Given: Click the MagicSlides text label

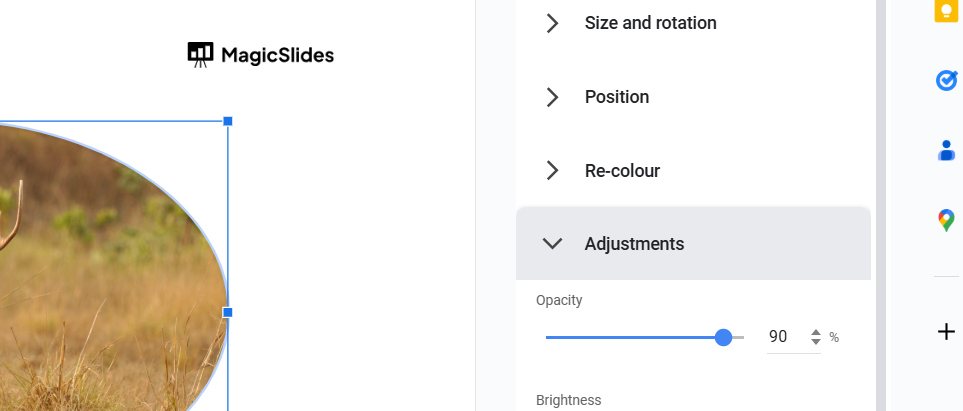Looking at the screenshot, I should pos(277,55).
